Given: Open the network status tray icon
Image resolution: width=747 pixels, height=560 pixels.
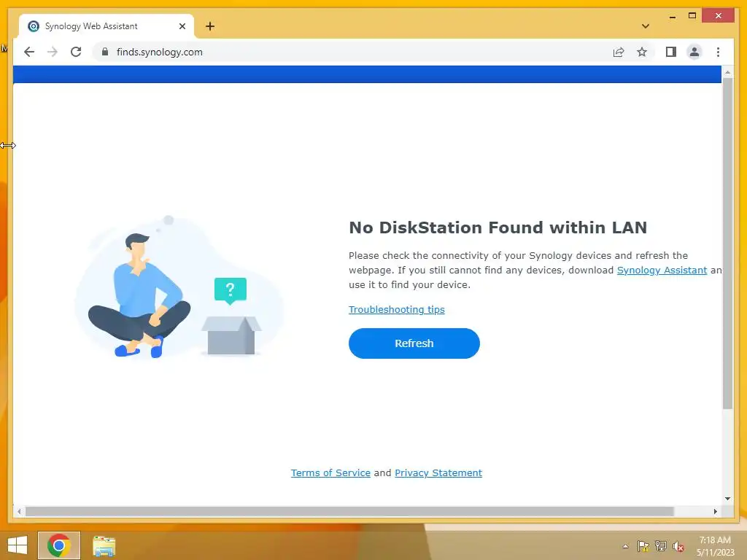Looking at the screenshot, I should pyautogui.click(x=661, y=546).
